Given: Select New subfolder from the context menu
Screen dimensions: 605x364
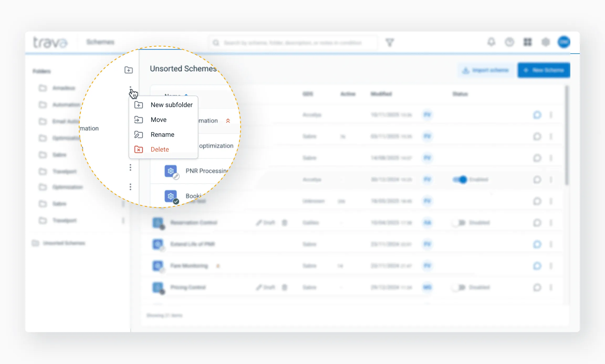Looking at the screenshot, I should click(x=171, y=105).
